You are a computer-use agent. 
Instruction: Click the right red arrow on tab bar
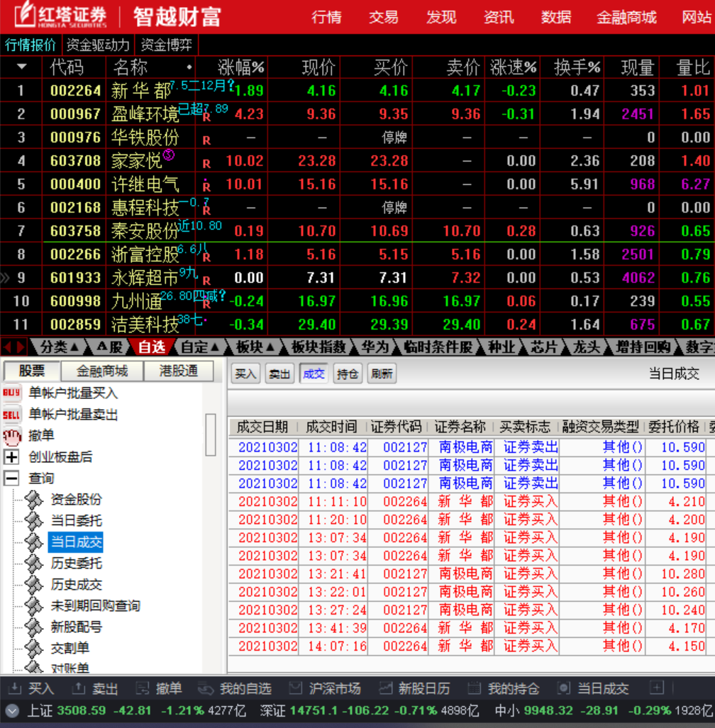(x=20, y=347)
